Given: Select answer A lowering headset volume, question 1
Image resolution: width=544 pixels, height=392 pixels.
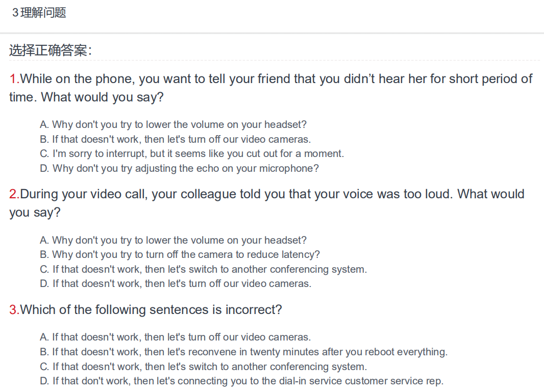Looking at the screenshot, I should point(173,124).
